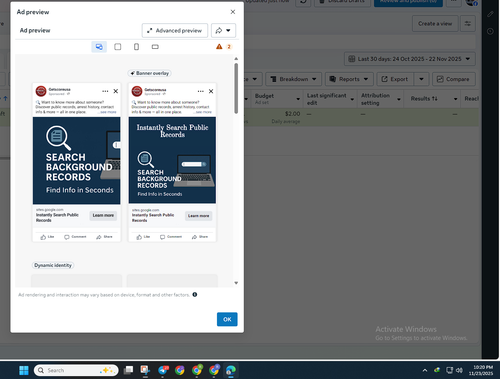This screenshot has width=500, height=379.
Task: Click Share on the right ad preview
Action: [200, 237]
